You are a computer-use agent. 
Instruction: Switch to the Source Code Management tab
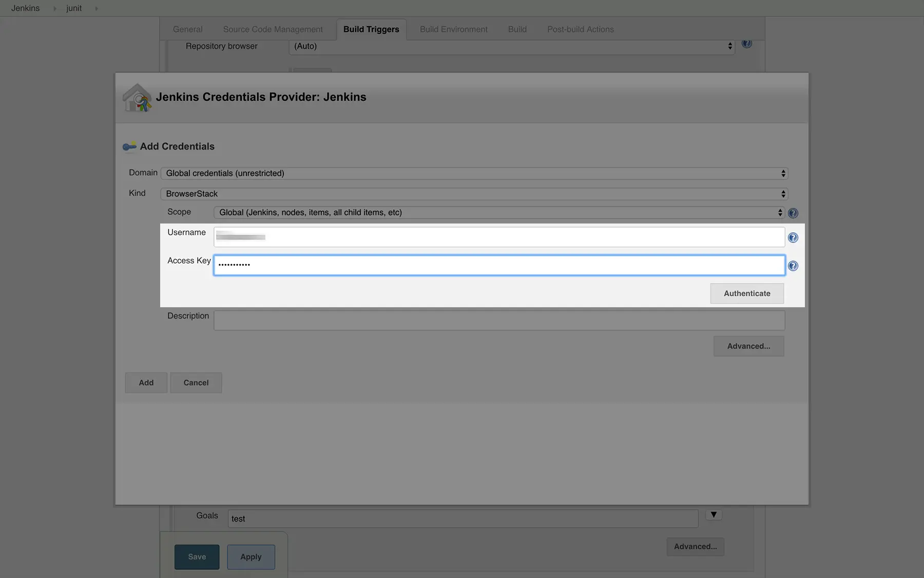tap(273, 29)
